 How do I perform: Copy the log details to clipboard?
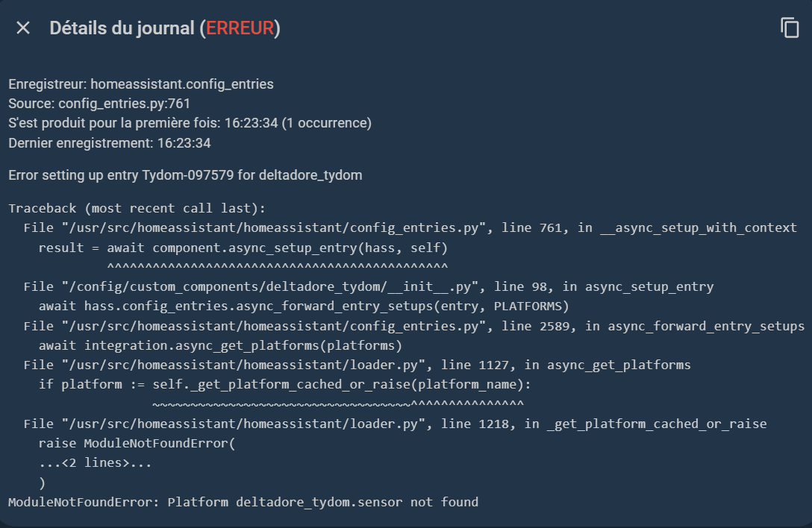[789, 28]
